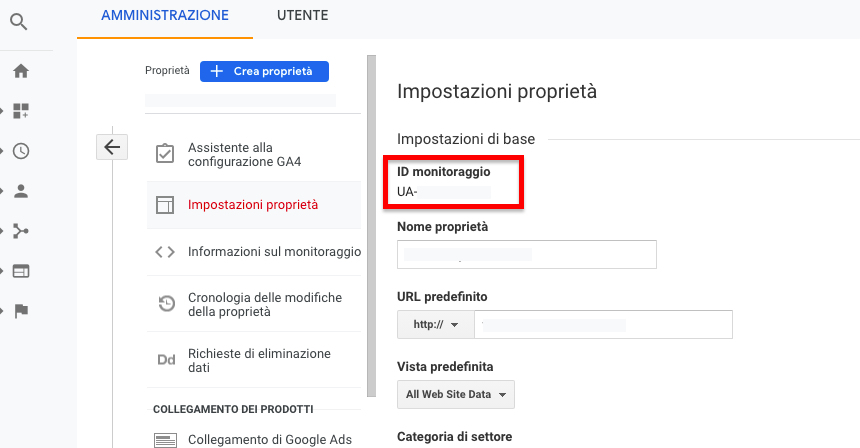The height and width of the screenshot is (448, 860).
Task: Open the Customization dashboard icon
Action: 21,111
